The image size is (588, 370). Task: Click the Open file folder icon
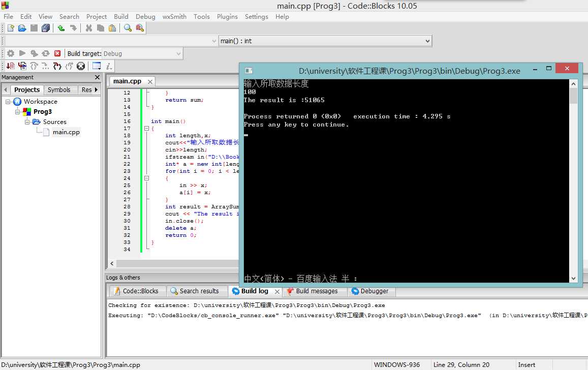click(22, 28)
